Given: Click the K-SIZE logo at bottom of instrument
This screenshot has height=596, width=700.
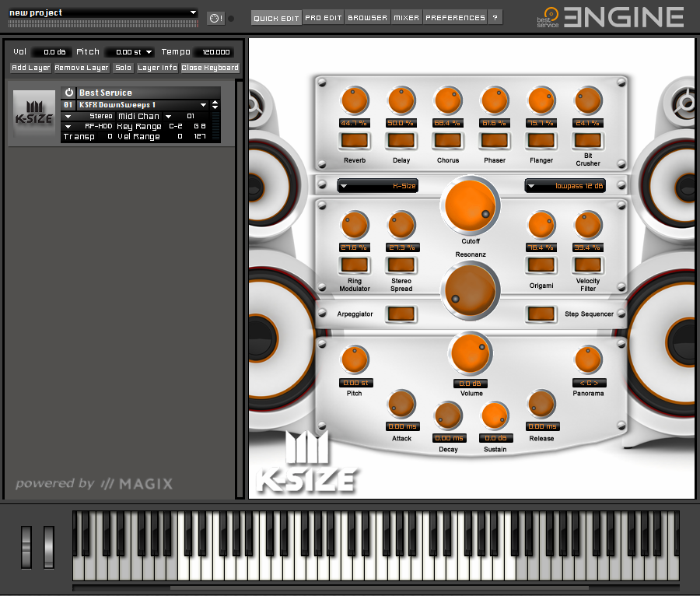Looking at the screenshot, I should (x=307, y=462).
